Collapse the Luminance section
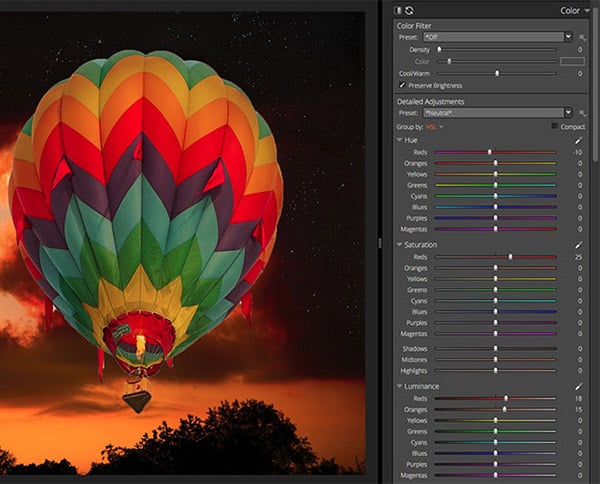Viewport: 600px width, 484px height. pos(399,386)
